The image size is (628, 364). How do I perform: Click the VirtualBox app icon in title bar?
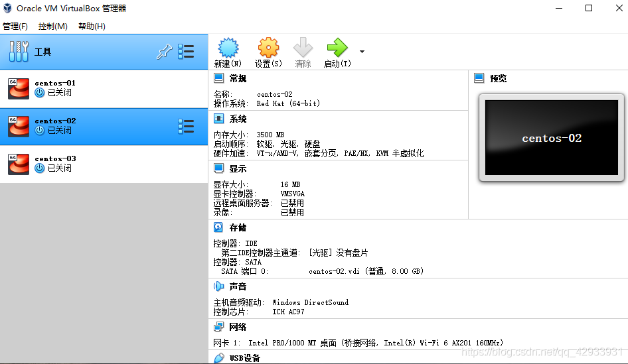7,8
